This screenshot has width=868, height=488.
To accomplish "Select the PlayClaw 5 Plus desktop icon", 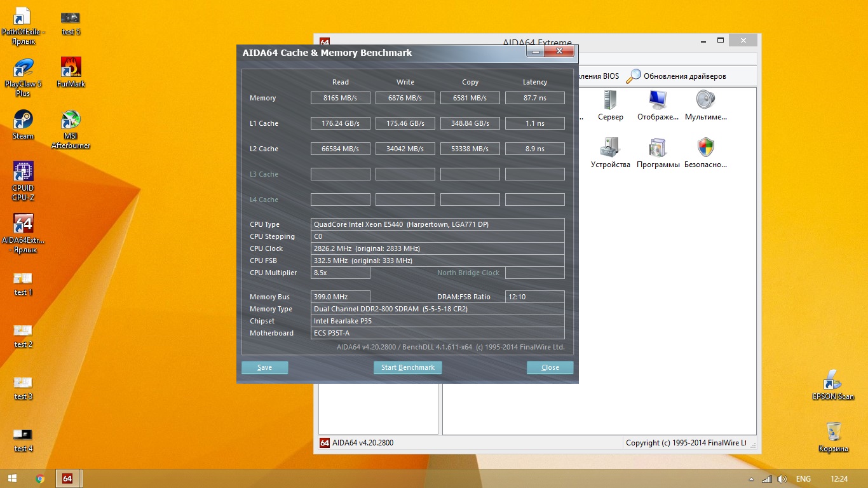I will click(x=23, y=78).
